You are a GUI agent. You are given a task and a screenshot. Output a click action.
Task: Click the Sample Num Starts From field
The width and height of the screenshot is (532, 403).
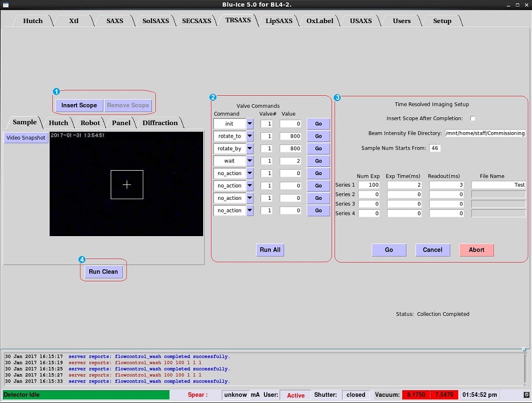coord(435,148)
